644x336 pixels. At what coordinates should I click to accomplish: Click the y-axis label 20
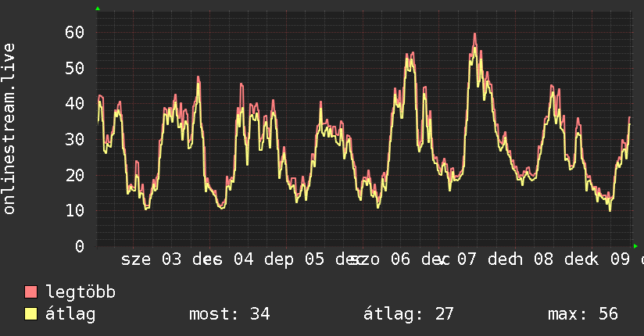tap(75, 175)
